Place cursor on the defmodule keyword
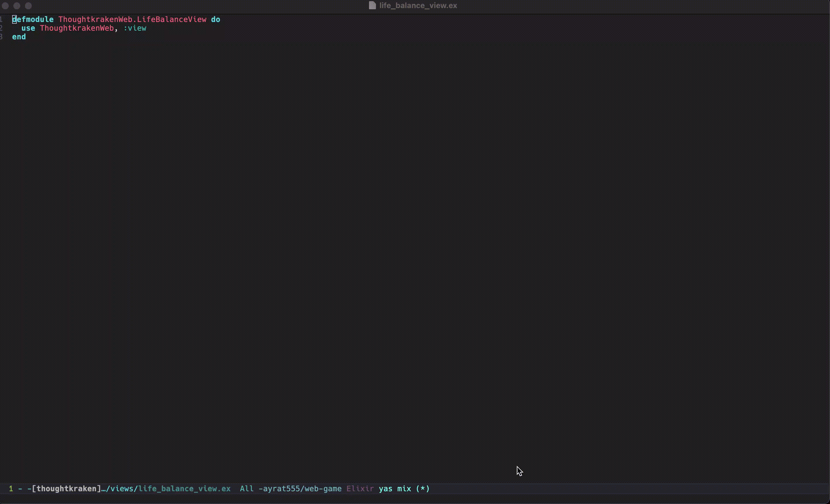Screen dimensions: 830x504 point(33,20)
